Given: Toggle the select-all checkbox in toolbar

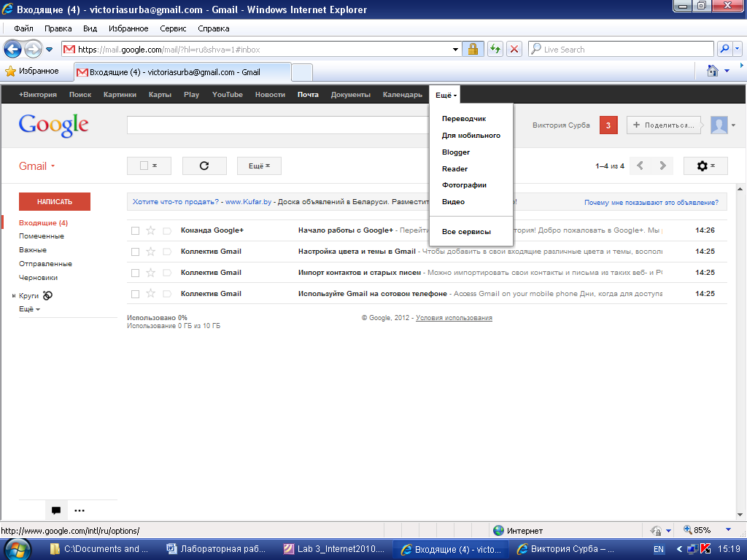Looking at the screenshot, I should click(144, 166).
